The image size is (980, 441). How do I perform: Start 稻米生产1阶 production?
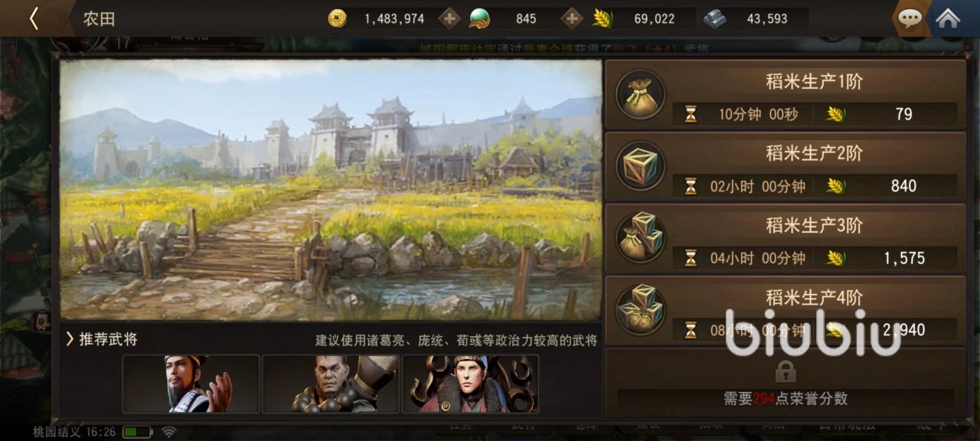point(785,95)
